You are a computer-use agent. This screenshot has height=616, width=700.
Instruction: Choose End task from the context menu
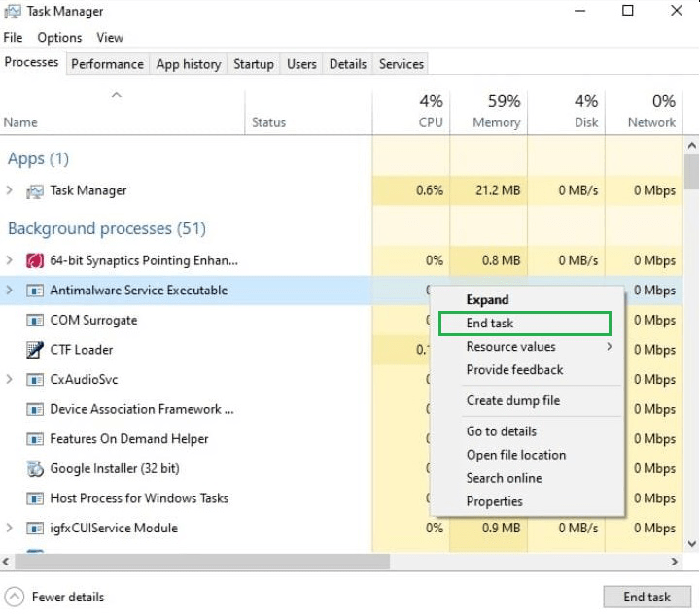(490, 324)
